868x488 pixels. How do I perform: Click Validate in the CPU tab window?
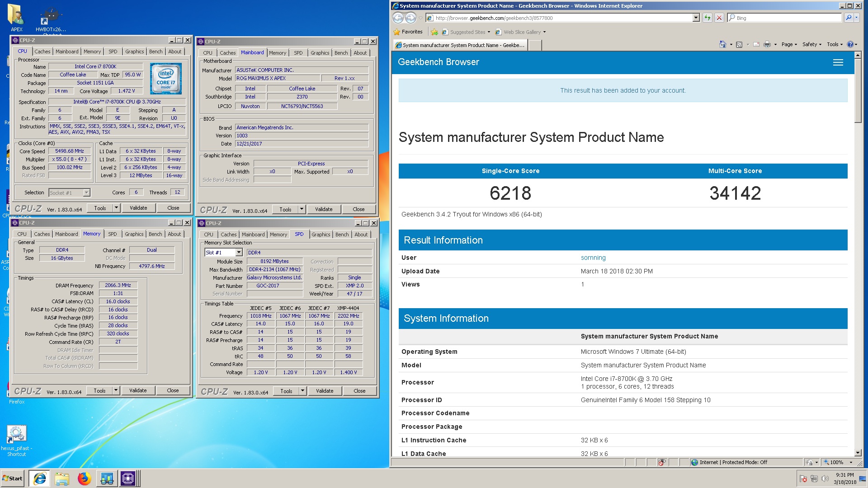click(x=138, y=208)
